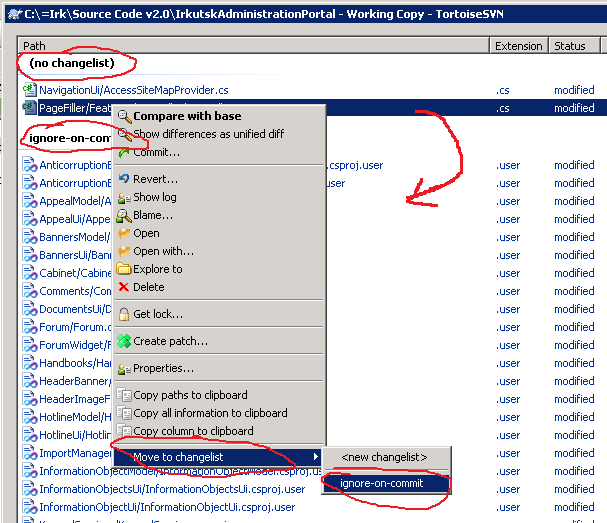Click .cs extension of AccessSiteMapProvider.cs
The image size is (607, 523).
coord(502,90)
